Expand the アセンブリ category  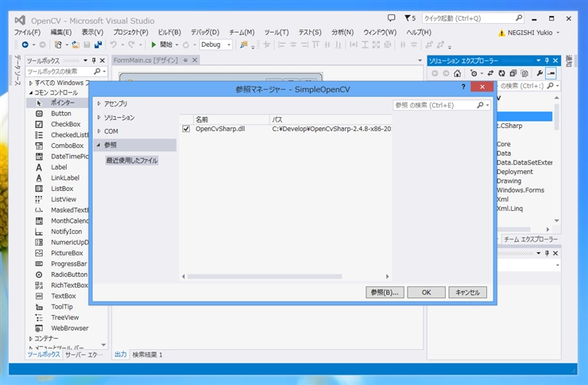[x=99, y=103]
